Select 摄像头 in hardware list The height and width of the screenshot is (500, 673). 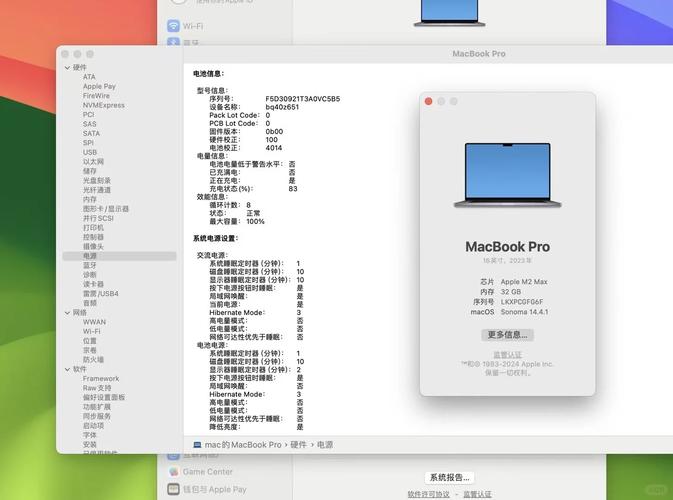coord(93,247)
